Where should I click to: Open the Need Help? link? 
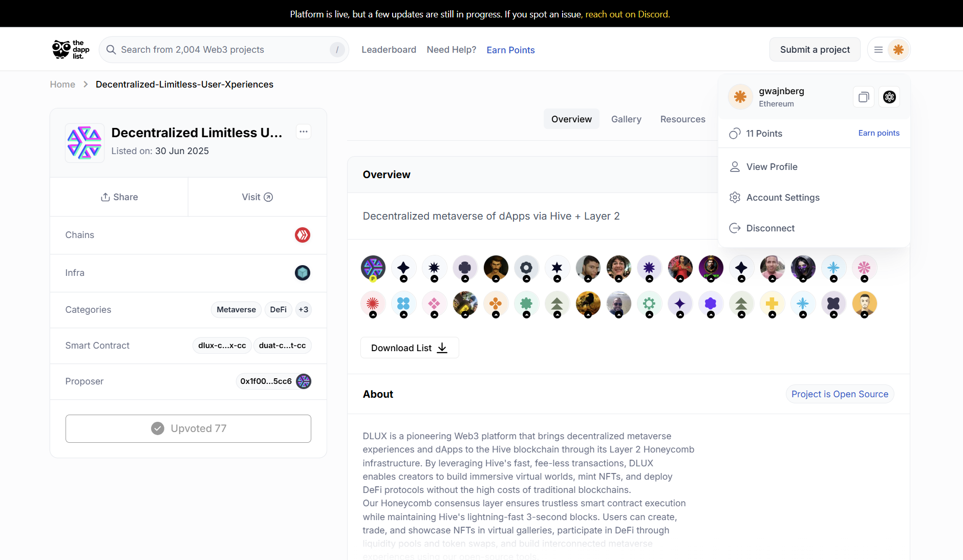pos(452,50)
